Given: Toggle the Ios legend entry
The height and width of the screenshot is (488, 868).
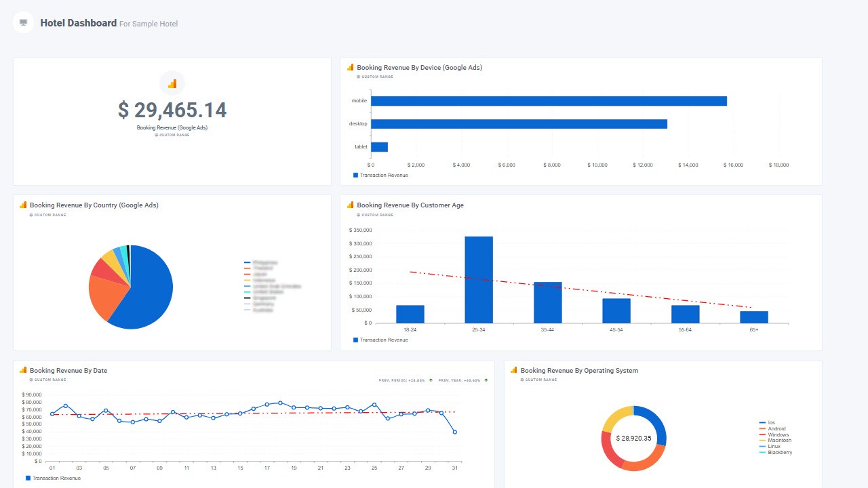Looking at the screenshot, I should point(767,422).
